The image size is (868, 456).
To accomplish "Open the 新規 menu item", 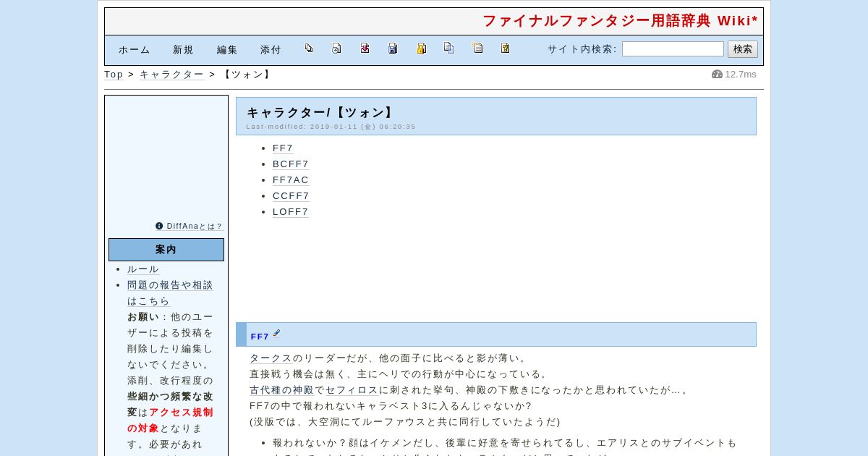I will [x=183, y=50].
